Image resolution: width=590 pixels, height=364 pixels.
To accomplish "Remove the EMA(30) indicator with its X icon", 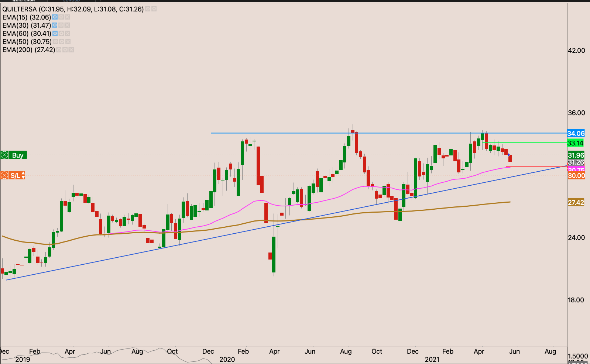I will 67,25.
